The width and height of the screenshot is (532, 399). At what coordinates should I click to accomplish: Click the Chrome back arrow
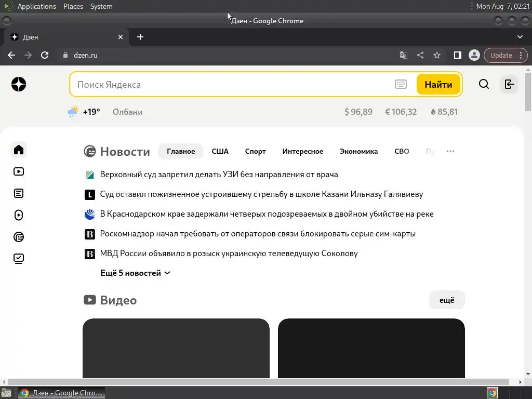tap(11, 55)
